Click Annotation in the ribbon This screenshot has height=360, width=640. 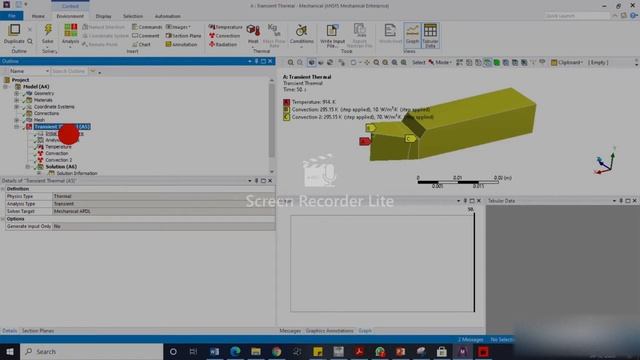[x=181, y=44]
